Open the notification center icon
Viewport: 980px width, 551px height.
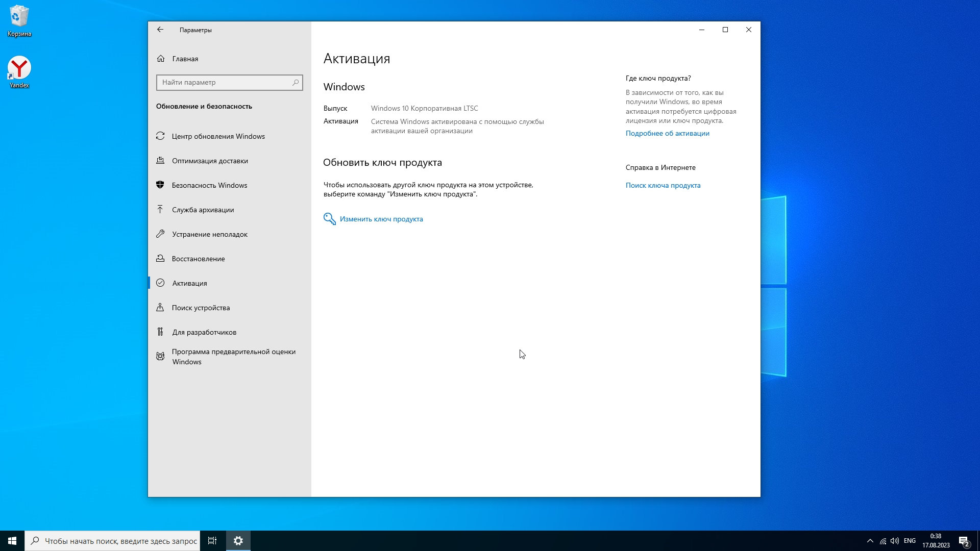coord(964,541)
